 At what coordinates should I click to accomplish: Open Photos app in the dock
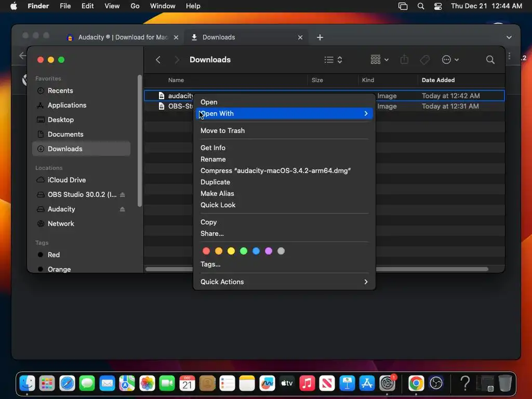[x=147, y=383]
